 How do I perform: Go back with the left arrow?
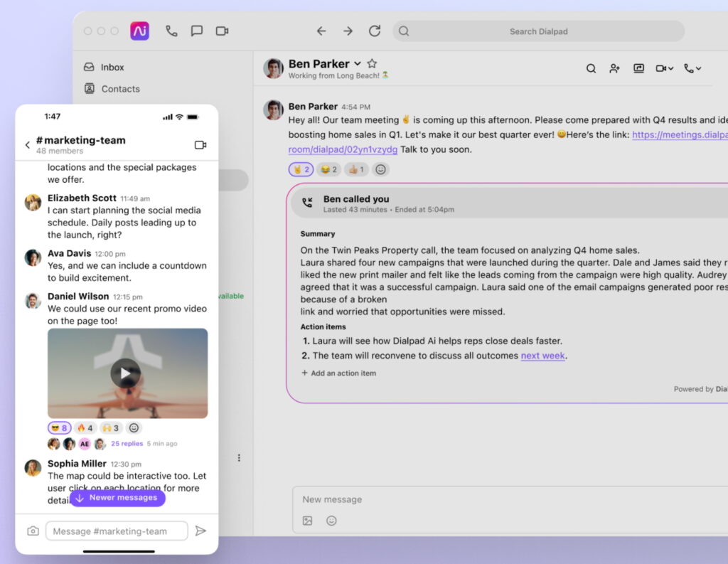click(321, 31)
